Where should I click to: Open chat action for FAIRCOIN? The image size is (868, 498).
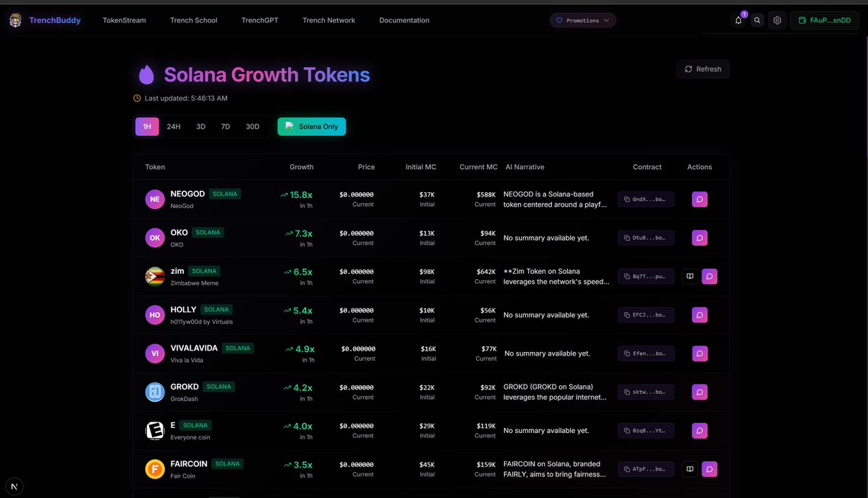[x=710, y=469]
